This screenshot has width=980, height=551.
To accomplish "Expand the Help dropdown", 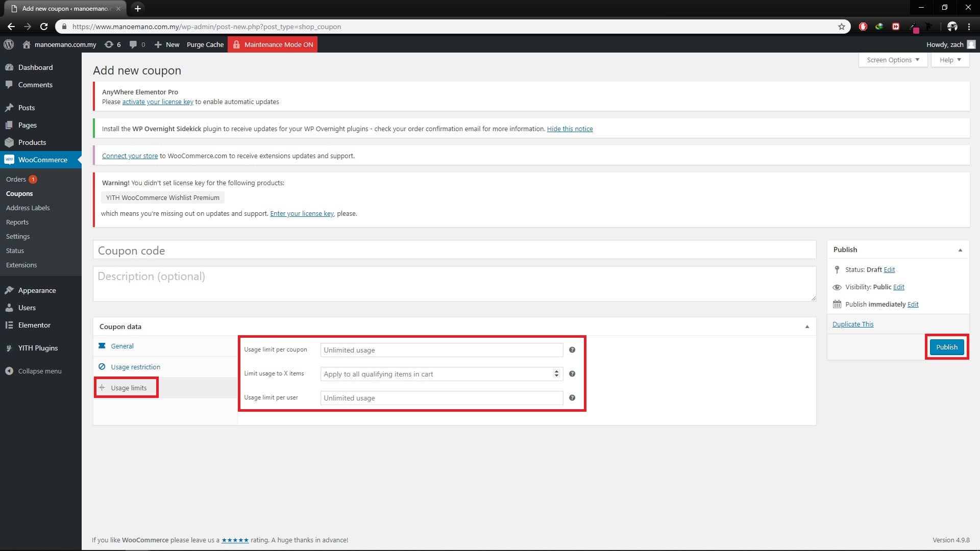I will (x=950, y=60).
